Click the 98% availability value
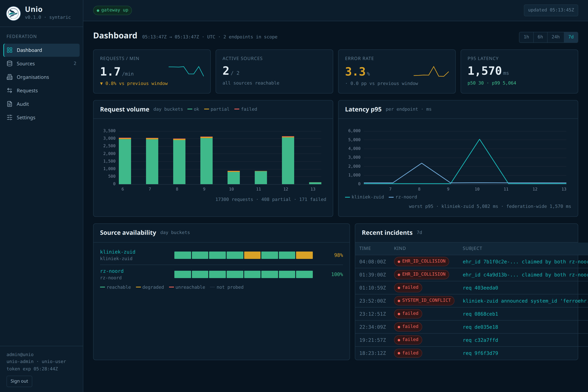The width and height of the screenshot is (588, 392). point(339,255)
